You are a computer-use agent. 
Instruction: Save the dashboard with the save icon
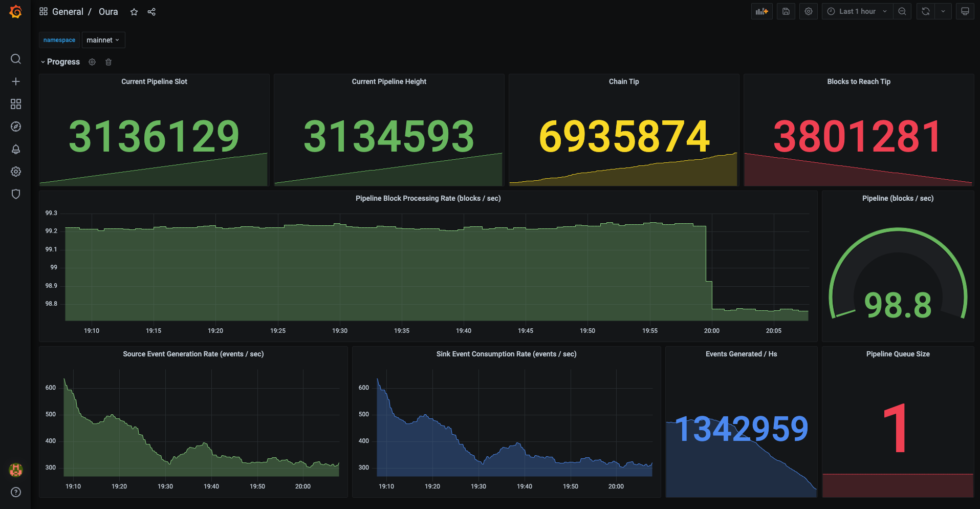point(786,11)
